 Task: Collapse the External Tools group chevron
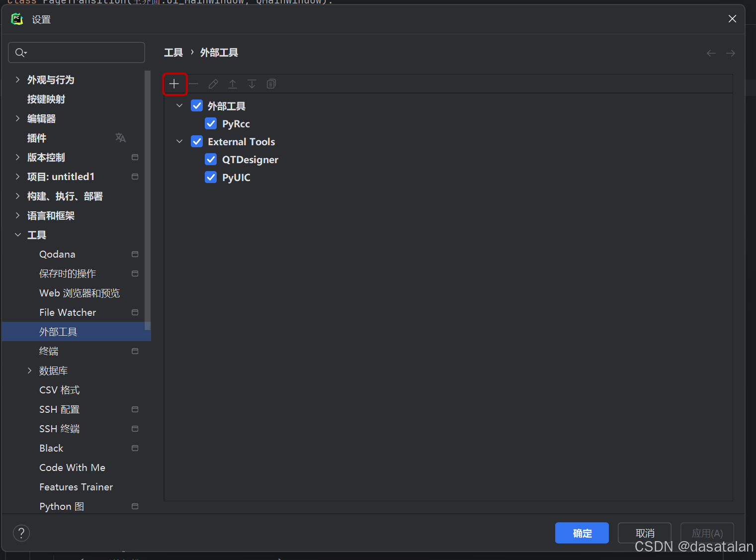pyautogui.click(x=179, y=141)
